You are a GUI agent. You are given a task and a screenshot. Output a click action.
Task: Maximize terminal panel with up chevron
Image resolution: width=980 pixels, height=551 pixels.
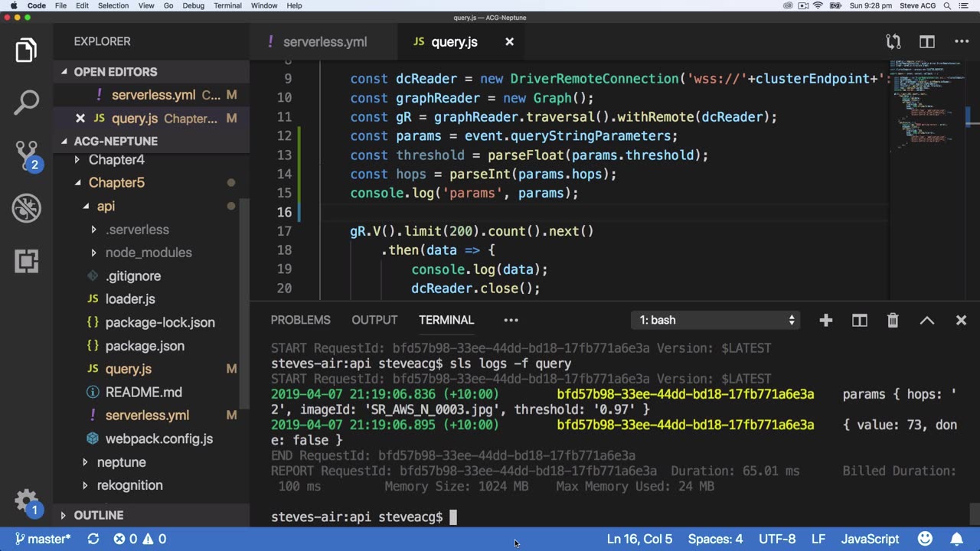pyautogui.click(x=926, y=321)
